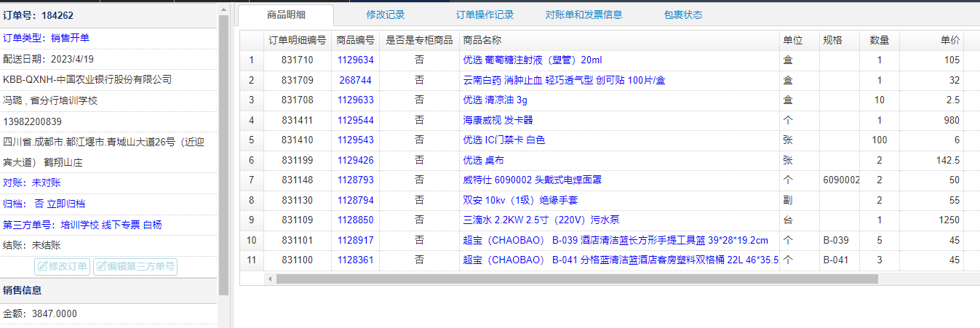Select order detail cell 831199
Viewport: 980px width, 328px height.
297,160
